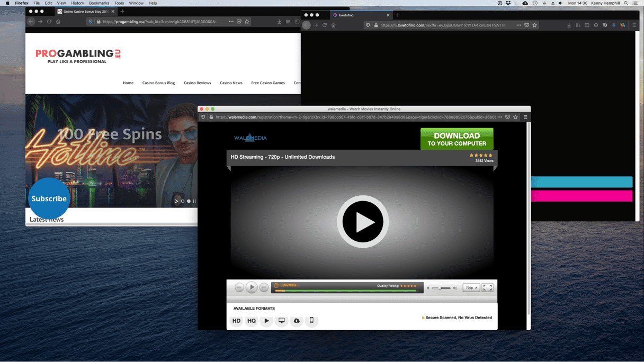Choose the desktop monitor format icon
Screen dimensions: 644x362
click(282, 321)
